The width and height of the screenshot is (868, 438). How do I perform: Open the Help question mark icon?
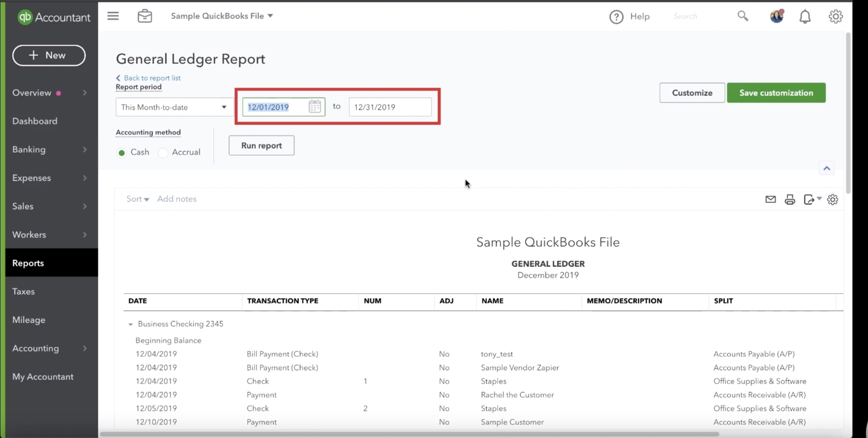coord(616,17)
